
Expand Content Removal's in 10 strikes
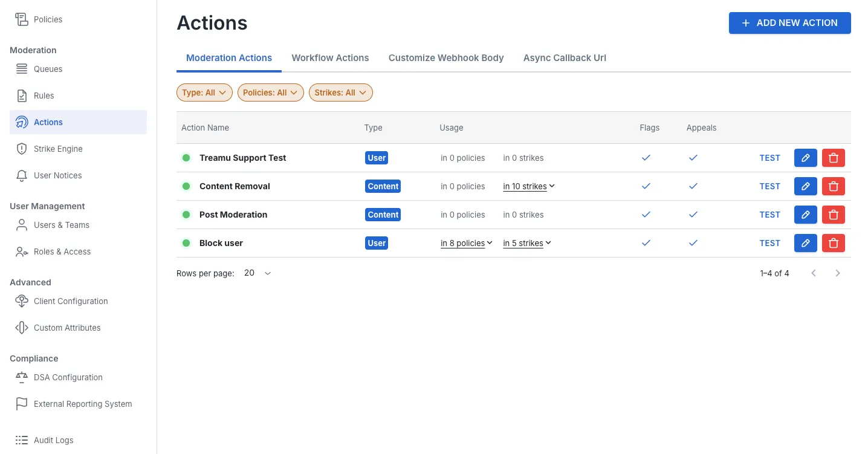529,186
